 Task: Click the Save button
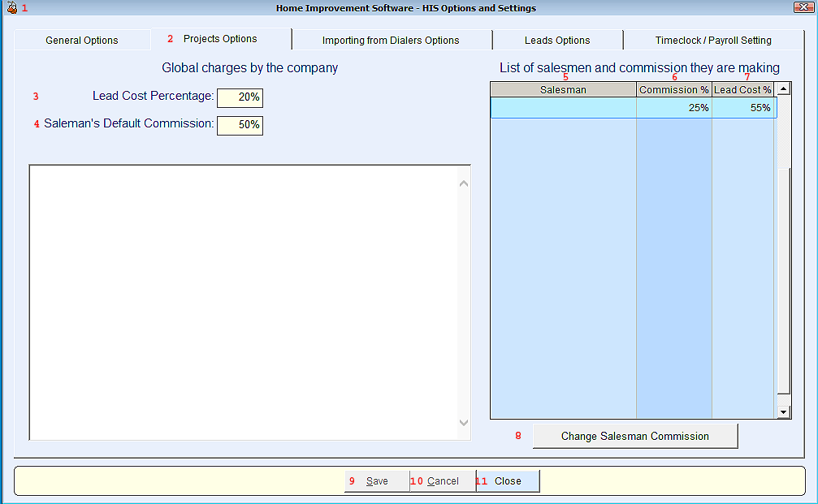[x=377, y=481]
